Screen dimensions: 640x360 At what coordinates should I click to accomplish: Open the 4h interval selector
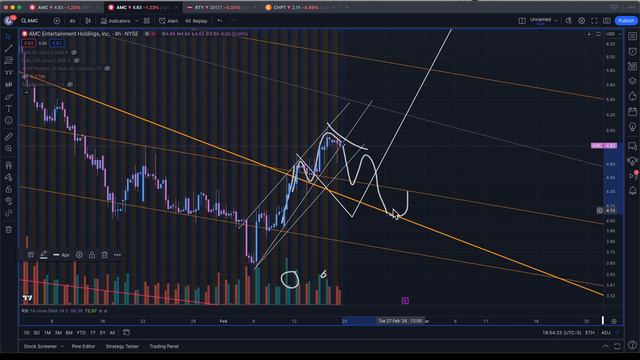[72, 21]
